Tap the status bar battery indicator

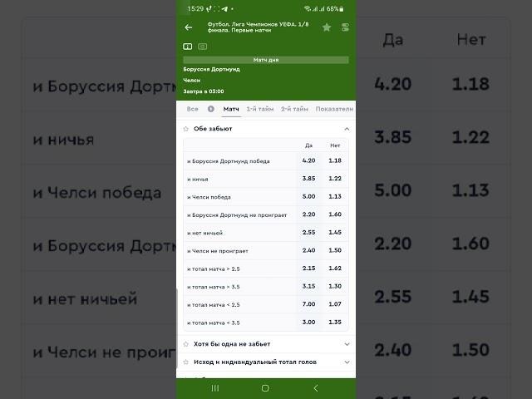pyautogui.click(x=342, y=9)
